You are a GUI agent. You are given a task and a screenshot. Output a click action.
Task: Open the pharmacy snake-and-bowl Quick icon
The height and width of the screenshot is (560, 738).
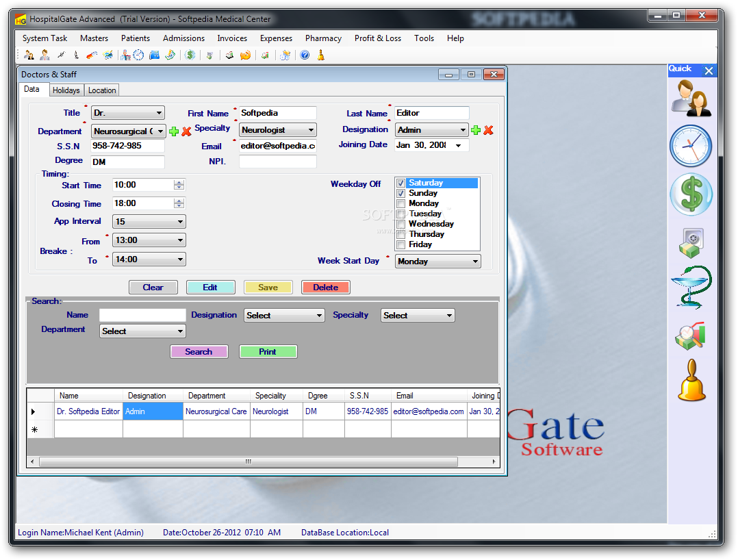coord(691,287)
